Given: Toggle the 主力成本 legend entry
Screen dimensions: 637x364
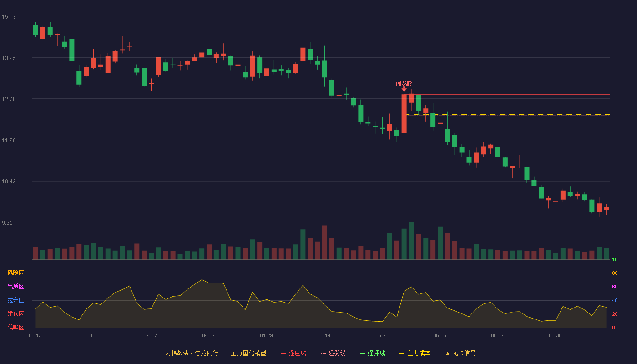Looking at the screenshot, I should (415, 353).
